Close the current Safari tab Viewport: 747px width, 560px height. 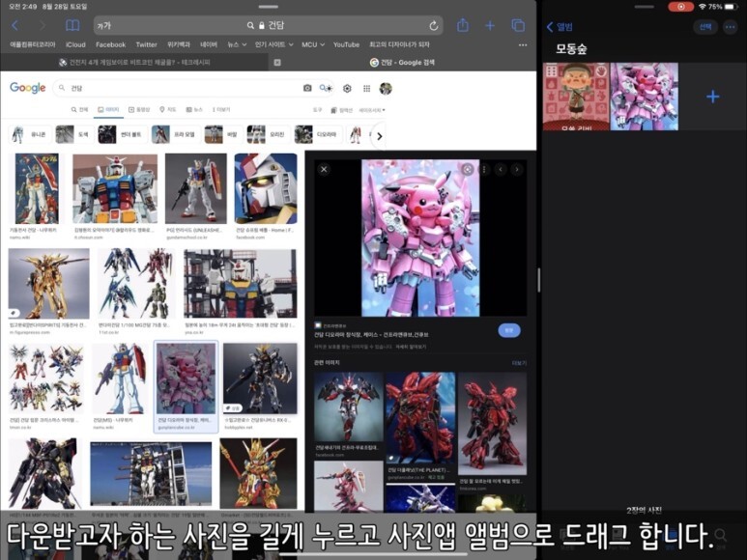coord(277,63)
